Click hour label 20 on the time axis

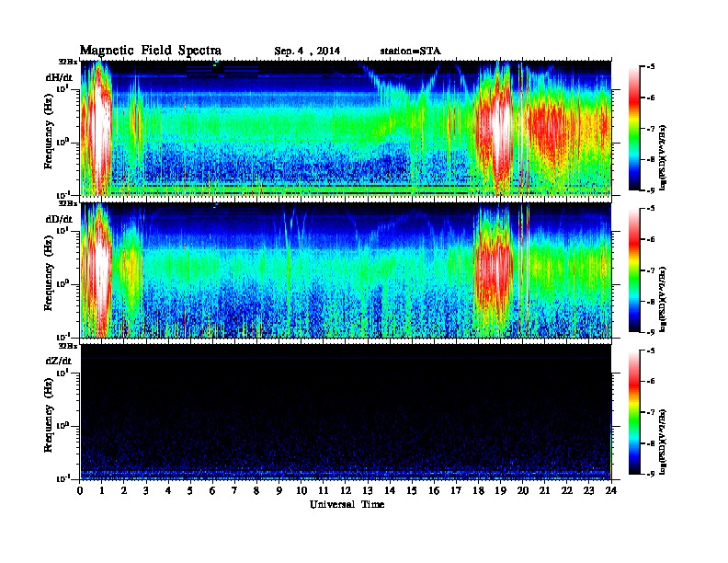[522, 490]
